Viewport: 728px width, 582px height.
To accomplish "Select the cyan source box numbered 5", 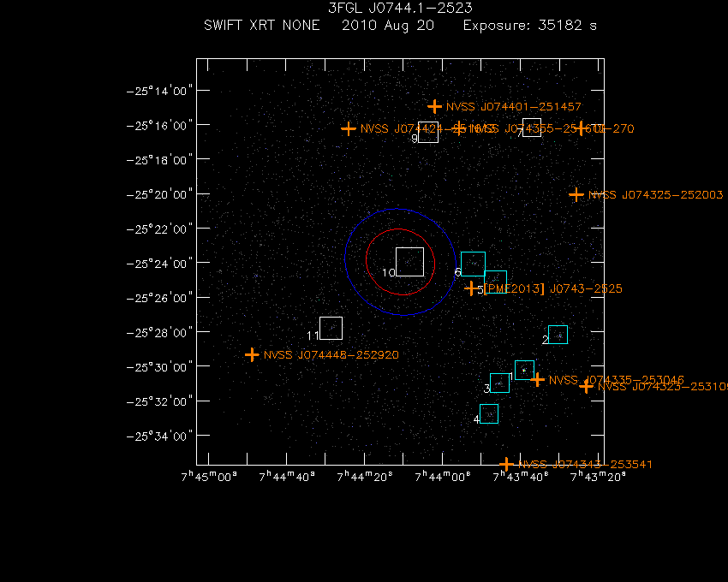I will pos(495,282).
